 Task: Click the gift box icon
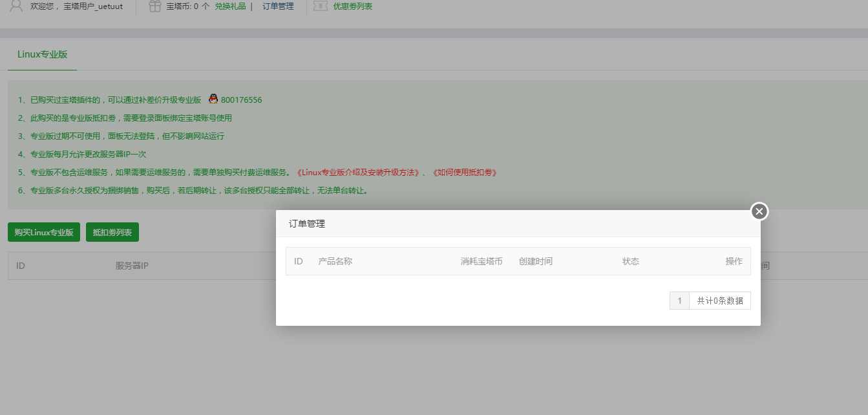[154, 6]
